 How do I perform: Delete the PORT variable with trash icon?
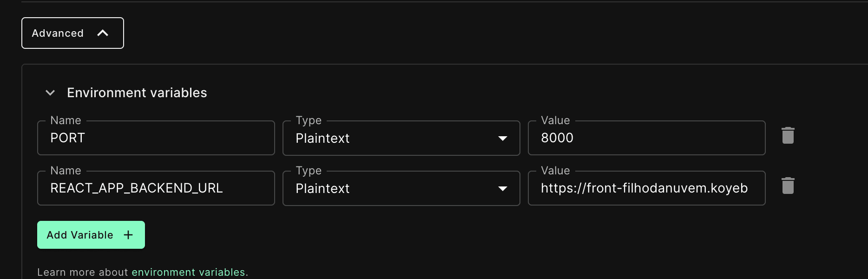[x=788, y=136]
